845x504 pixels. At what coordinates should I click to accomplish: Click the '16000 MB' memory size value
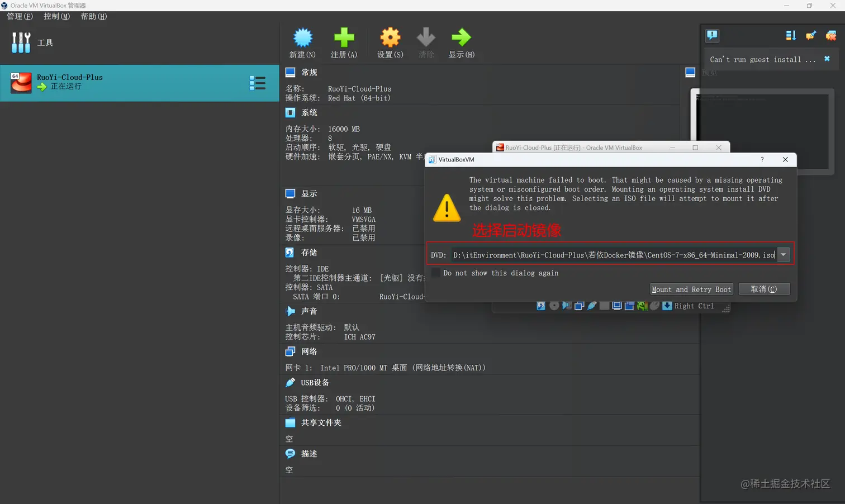[344, 129]
